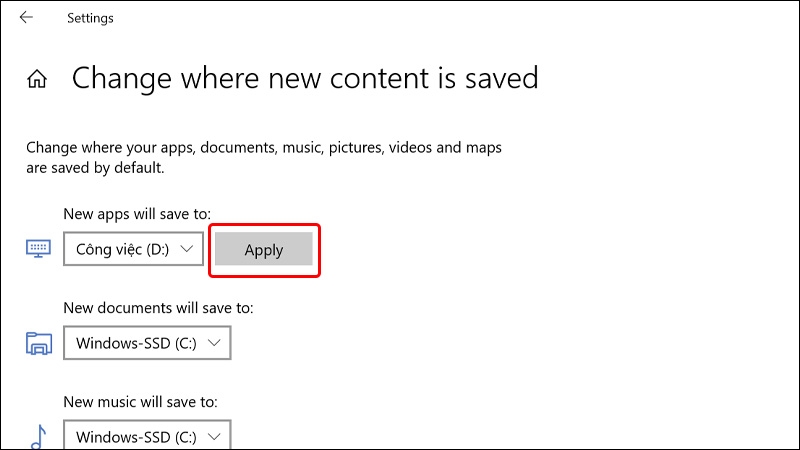The height and width of the screenshot is (450, 800).
Task: Click the "New apps will save to:" label
Action: coord(137,214)
